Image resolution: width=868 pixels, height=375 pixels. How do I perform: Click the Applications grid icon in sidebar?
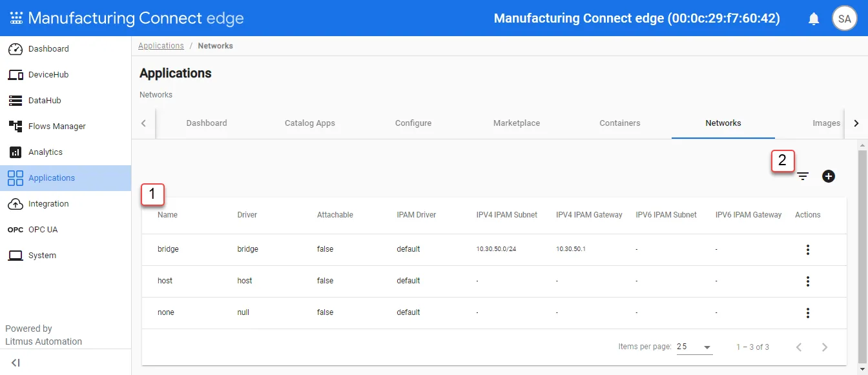(x=15, y=178)
